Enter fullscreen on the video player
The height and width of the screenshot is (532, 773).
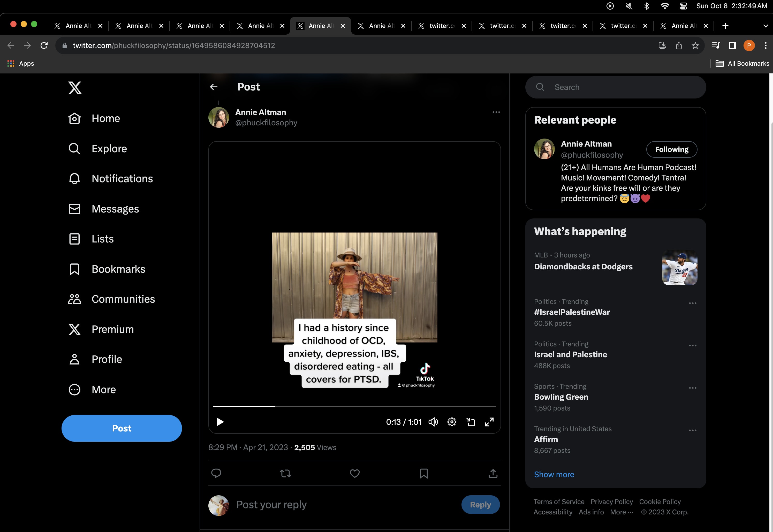click(489, 422)
